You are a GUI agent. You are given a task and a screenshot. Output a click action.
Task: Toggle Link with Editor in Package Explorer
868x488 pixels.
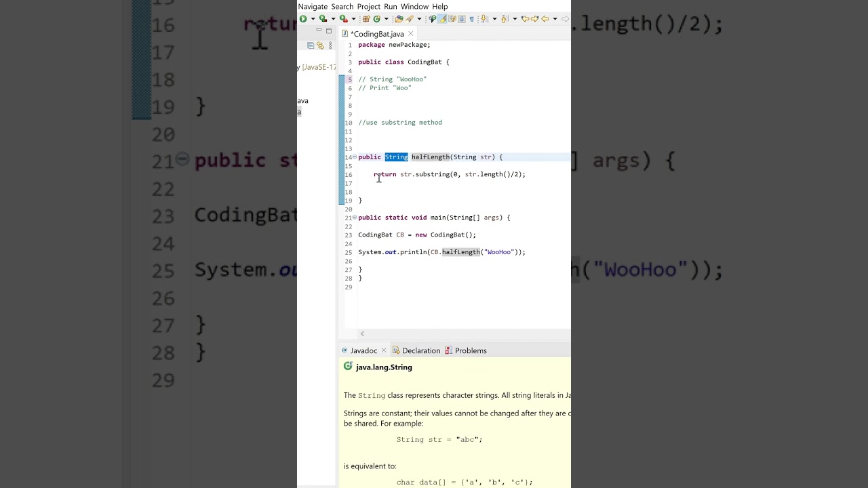[320, 45]
